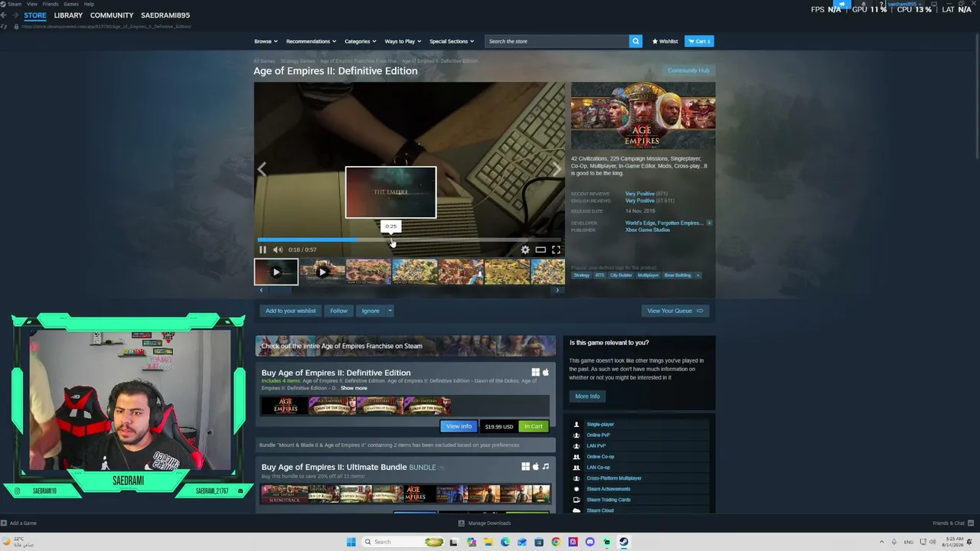Follow this game

tap(338, 311)
